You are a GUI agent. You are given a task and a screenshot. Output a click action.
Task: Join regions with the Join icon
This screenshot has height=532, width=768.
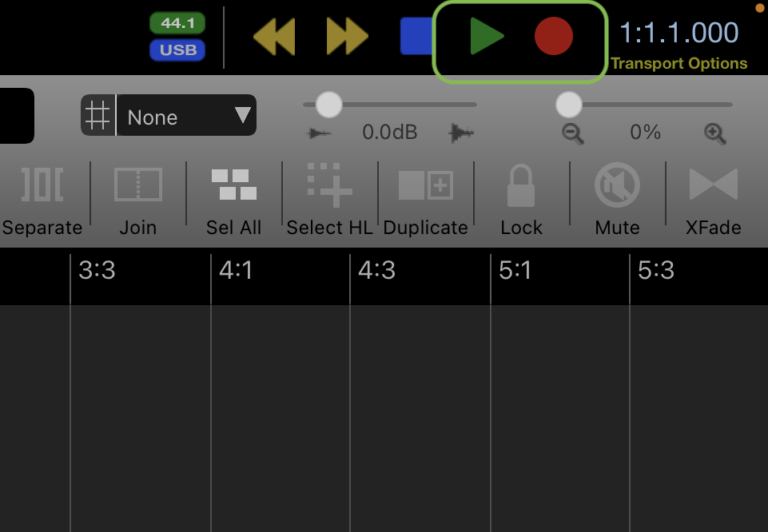click(x=138, y=200)
